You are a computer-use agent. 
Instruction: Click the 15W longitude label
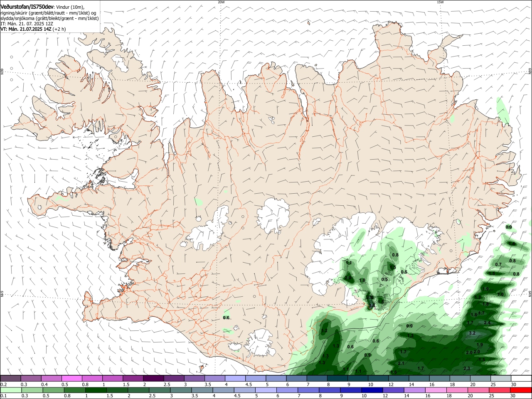point(440,2)
